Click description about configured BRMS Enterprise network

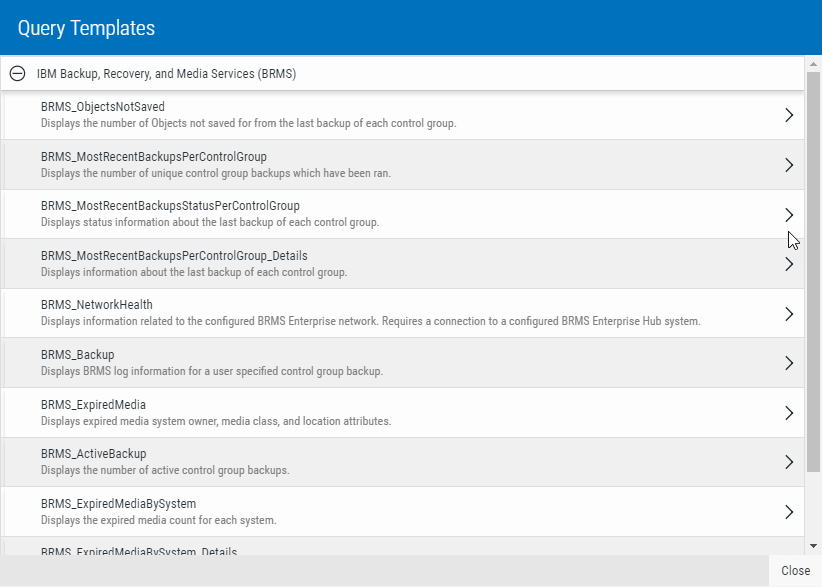click(371, 321)
